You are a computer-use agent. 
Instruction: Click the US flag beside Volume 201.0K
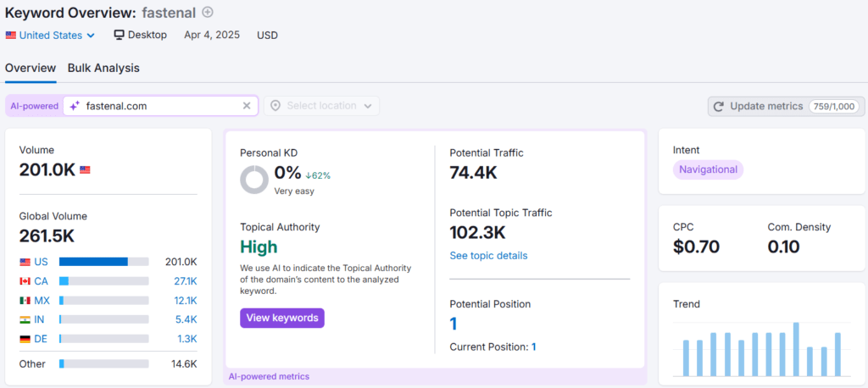pyautogui.click(x=85, y=170)
